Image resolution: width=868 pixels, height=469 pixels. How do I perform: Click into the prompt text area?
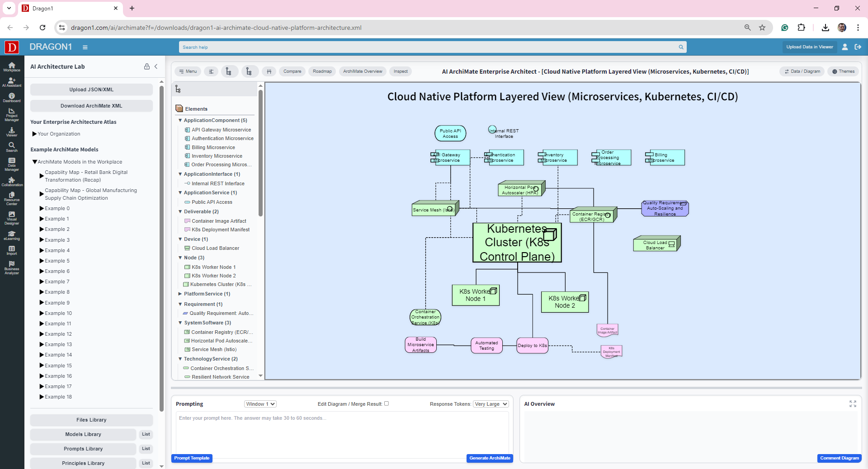click(342, 434)
